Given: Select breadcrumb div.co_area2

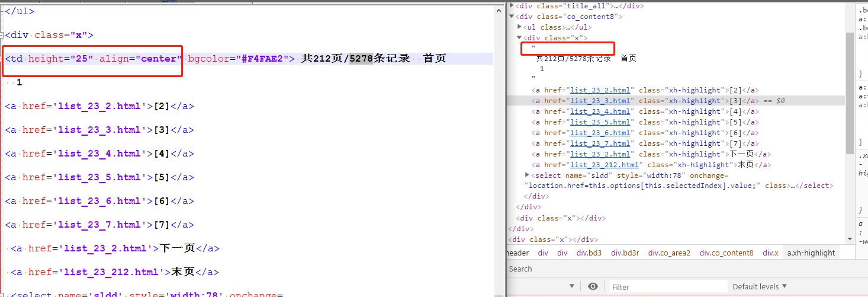Looking at the screenshot, I should [x=669, y=253].
